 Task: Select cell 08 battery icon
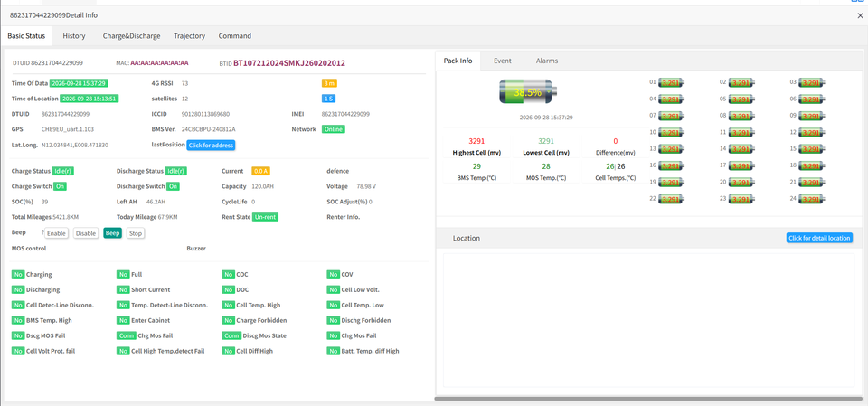(741, 116)
